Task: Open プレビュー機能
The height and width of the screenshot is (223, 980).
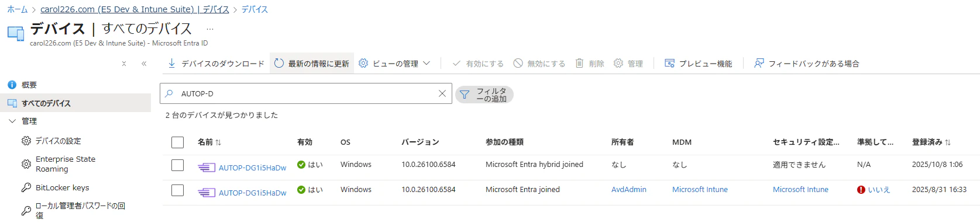Action: point(699,64)
